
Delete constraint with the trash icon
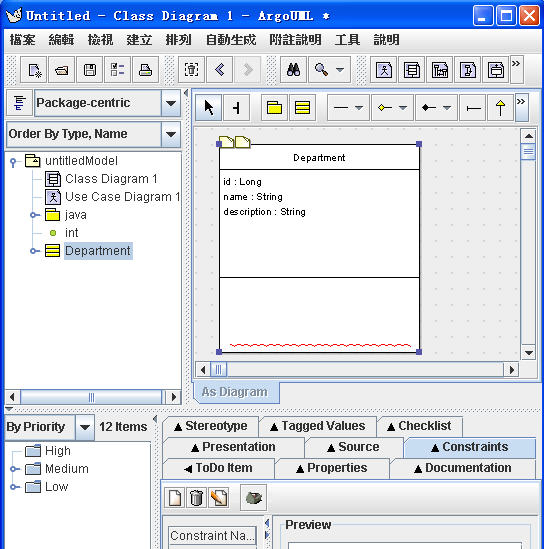[196, 497]
